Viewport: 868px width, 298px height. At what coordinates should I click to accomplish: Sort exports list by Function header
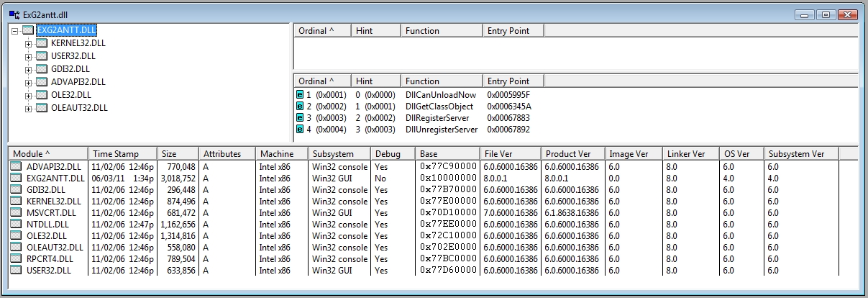click(x=442, y=81)
